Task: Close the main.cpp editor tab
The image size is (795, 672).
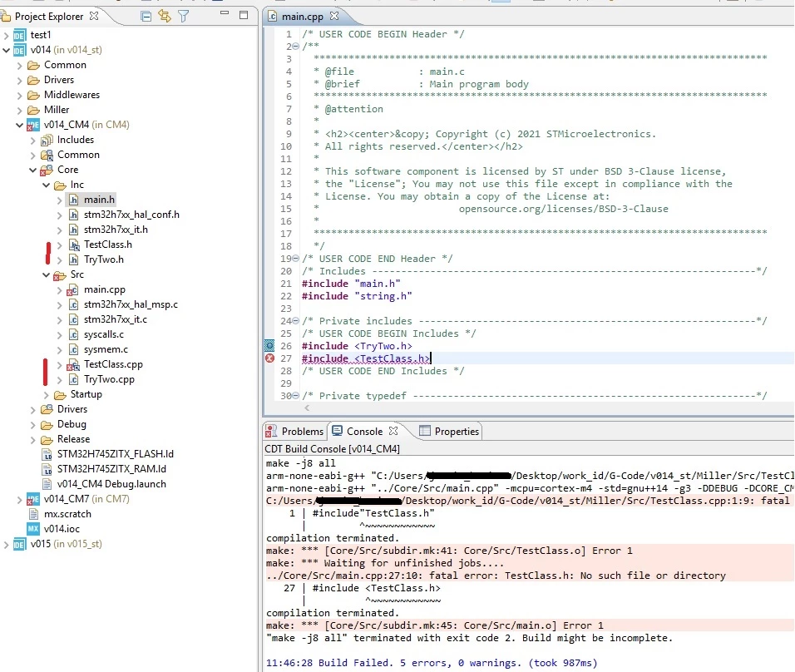Action: click(x=334, y=17)
